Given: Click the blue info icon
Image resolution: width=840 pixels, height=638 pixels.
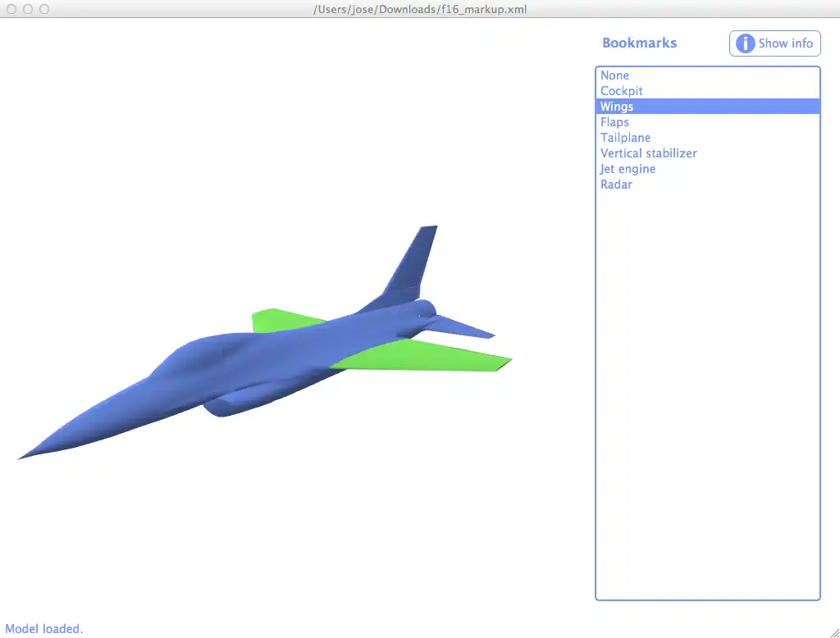Looking at the screenshot, I should 745,43.
